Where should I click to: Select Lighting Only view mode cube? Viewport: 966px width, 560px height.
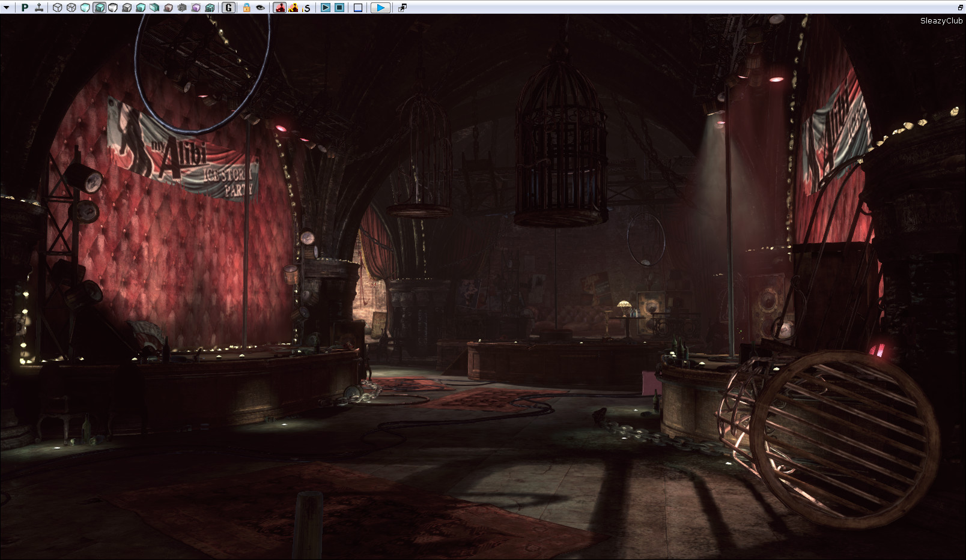[127, 8]
